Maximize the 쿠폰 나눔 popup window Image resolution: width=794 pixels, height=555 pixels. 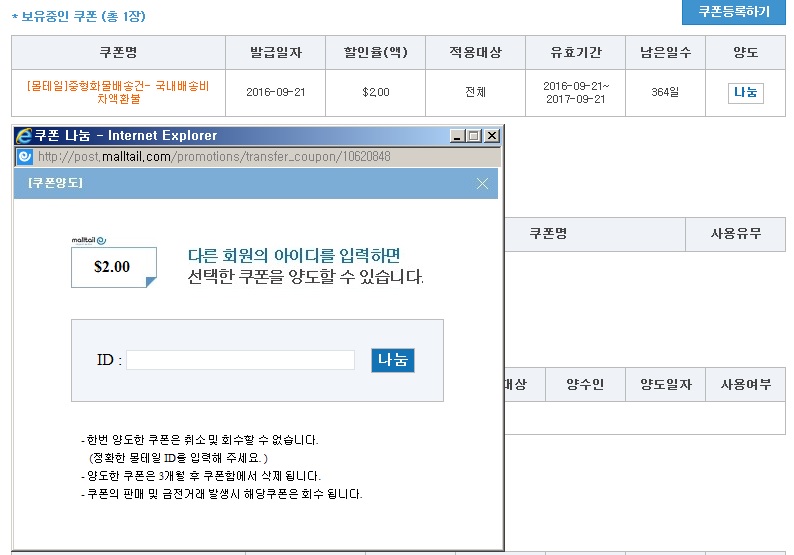474,136
